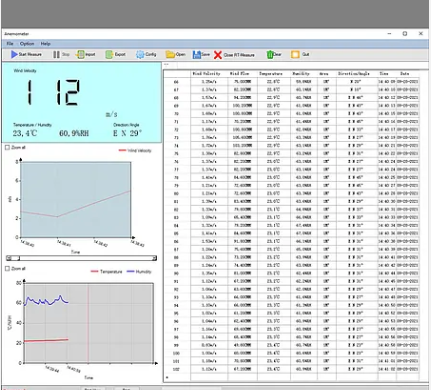Click the Stop pause icon
431x390 pixels.
pos(56,54)
